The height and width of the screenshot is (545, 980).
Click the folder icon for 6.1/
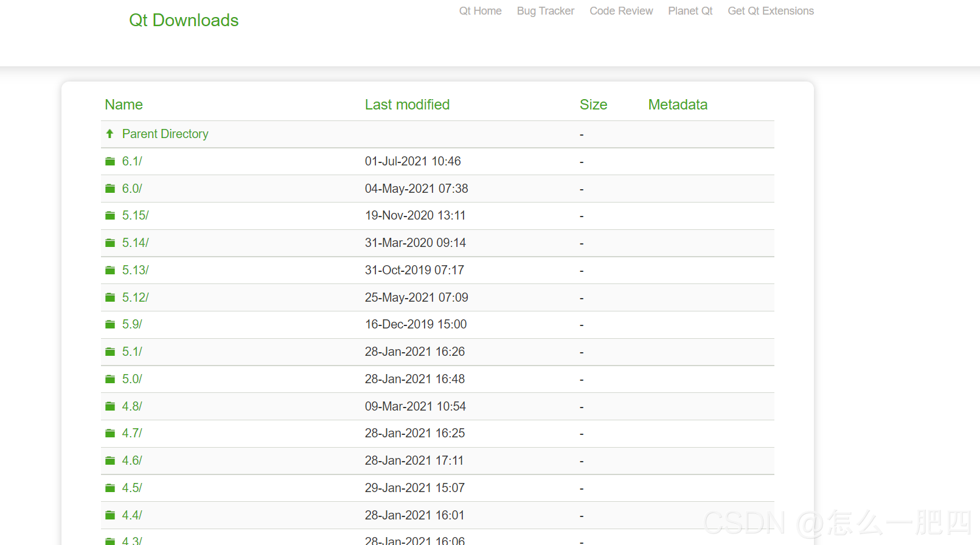[110, 161]
